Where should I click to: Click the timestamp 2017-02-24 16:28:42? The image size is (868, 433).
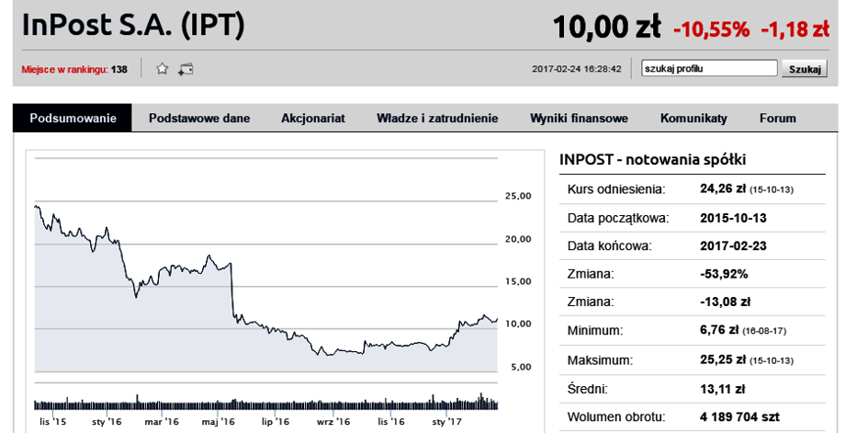(x=576, y=69)
